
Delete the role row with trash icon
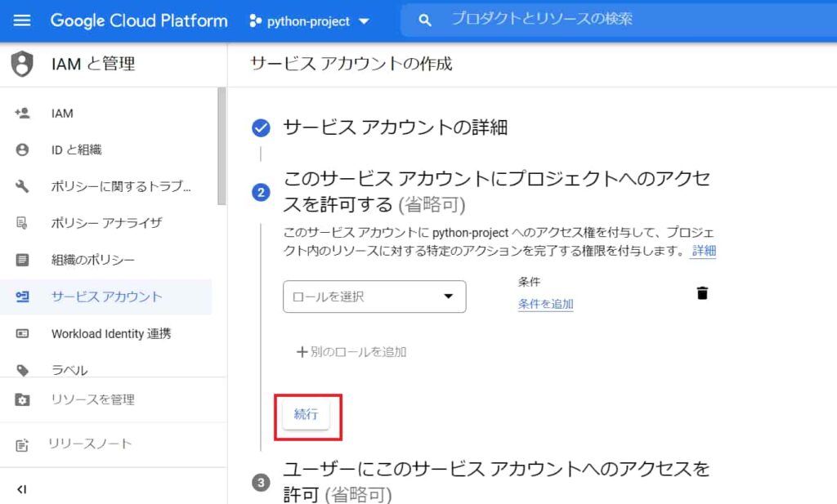point(701,292)
